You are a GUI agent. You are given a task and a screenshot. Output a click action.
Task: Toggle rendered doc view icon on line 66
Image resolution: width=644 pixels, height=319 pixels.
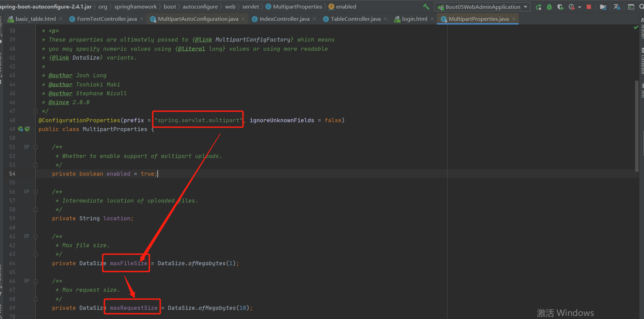pos(27,281)
